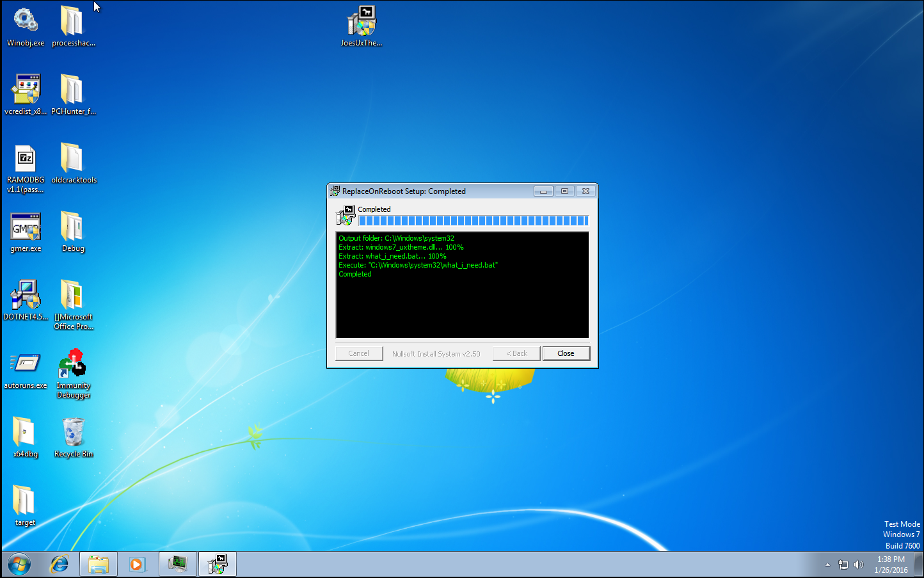Click the disabled Back button
The image size is (924, 578).
coord(516,353)
